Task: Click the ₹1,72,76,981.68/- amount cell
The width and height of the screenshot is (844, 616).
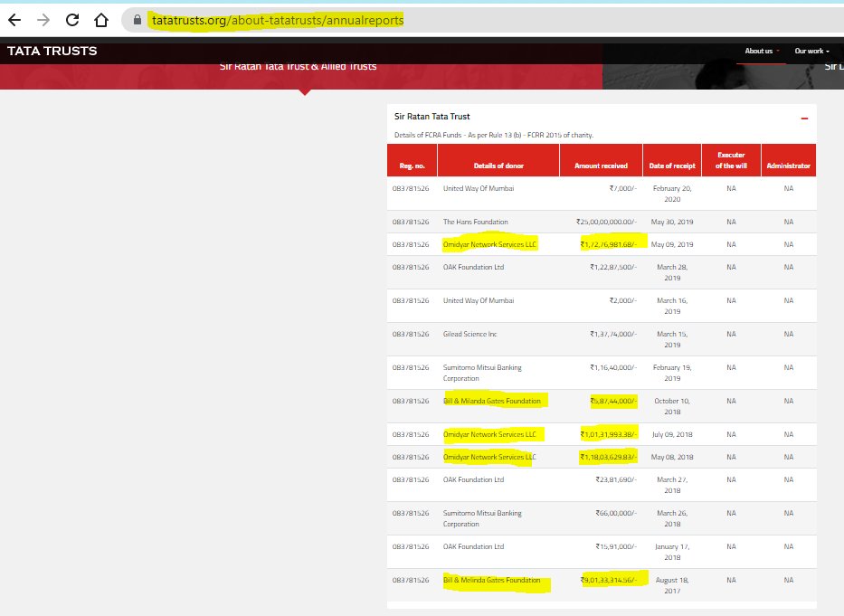Action: coord(608,244)
